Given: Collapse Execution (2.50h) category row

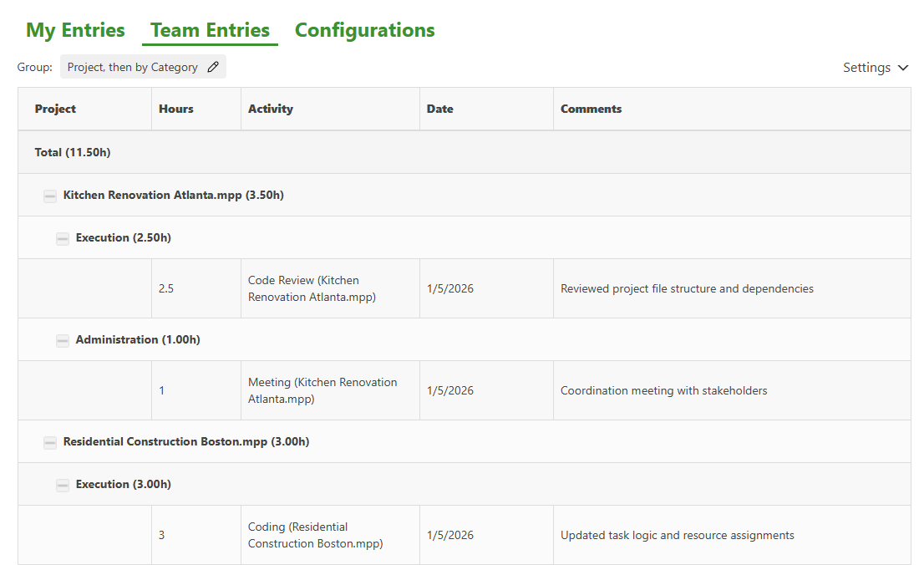Looking at the screenshot, I should coord(63,238).
